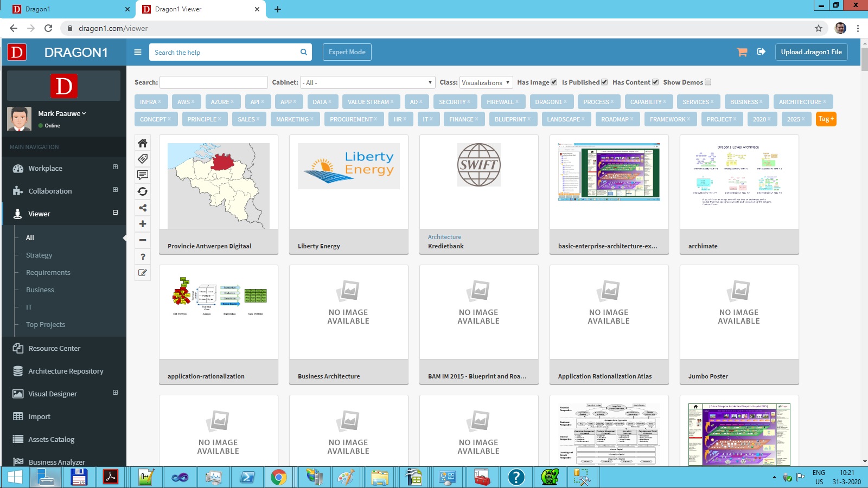This screenshot has height=488, width=868.
Task: Toggle the hamburger menu in the header
Action: pyautogui.click(x=138, y=52)
